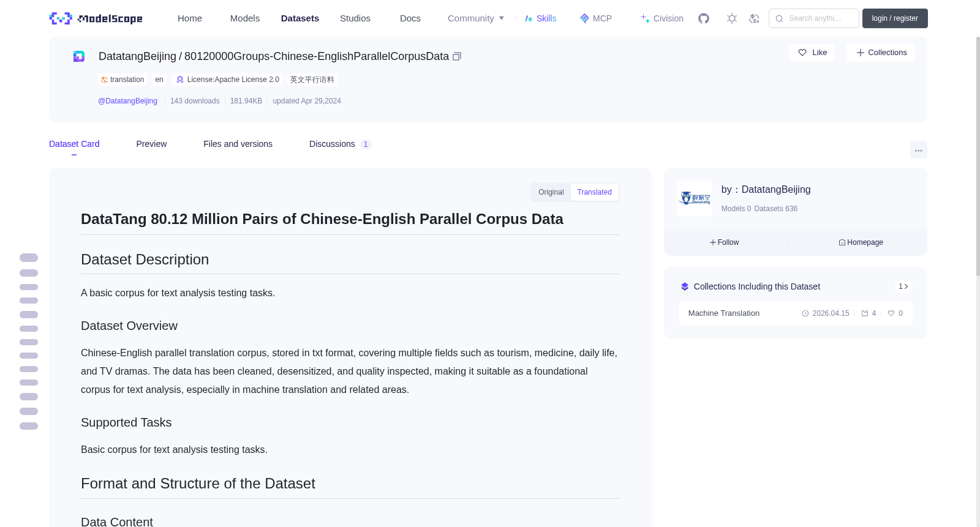Open the @DatatangBeijing author link
This screenshot has height=527, width=980.
pos(127,101)
